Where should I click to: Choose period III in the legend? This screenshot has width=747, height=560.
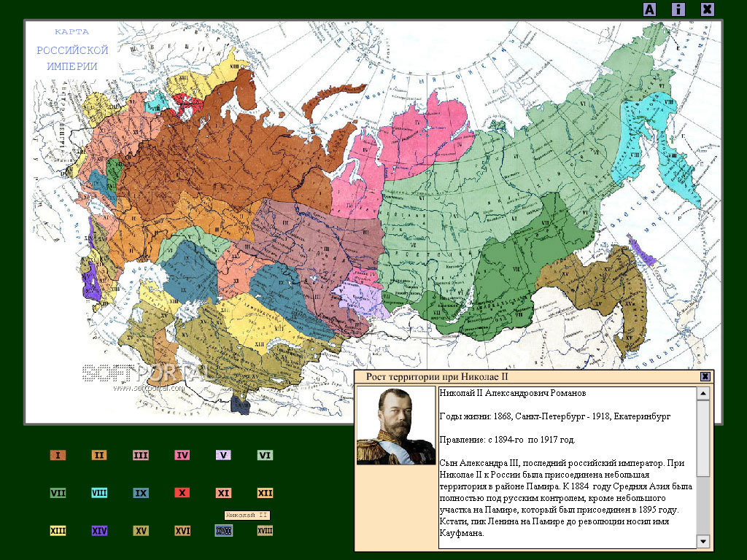pyautogui.click(x=141, y=455)
